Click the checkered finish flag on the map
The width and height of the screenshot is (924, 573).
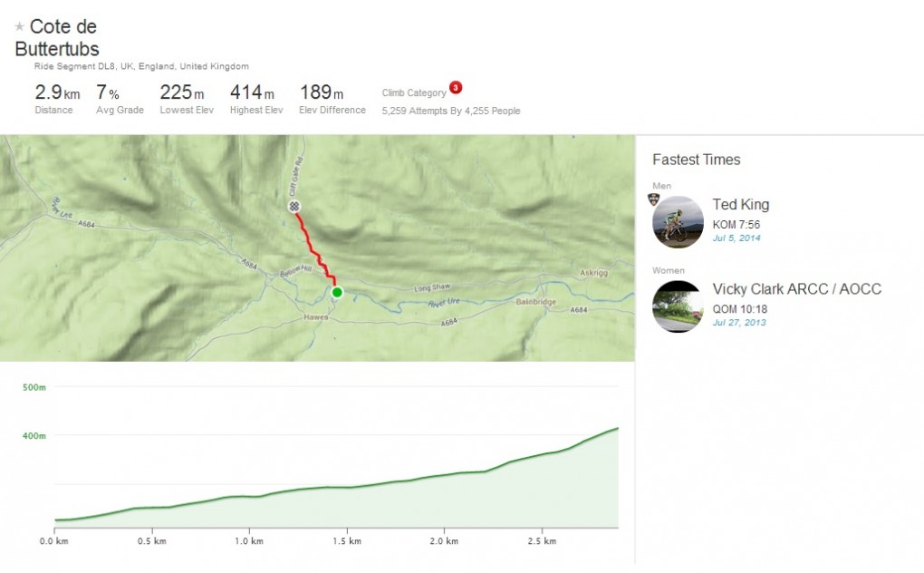tap(294, 207)
